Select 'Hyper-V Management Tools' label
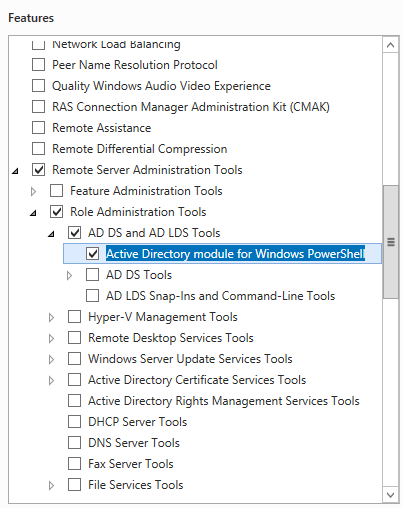402x508 pixels. click(x=163, y=317)
